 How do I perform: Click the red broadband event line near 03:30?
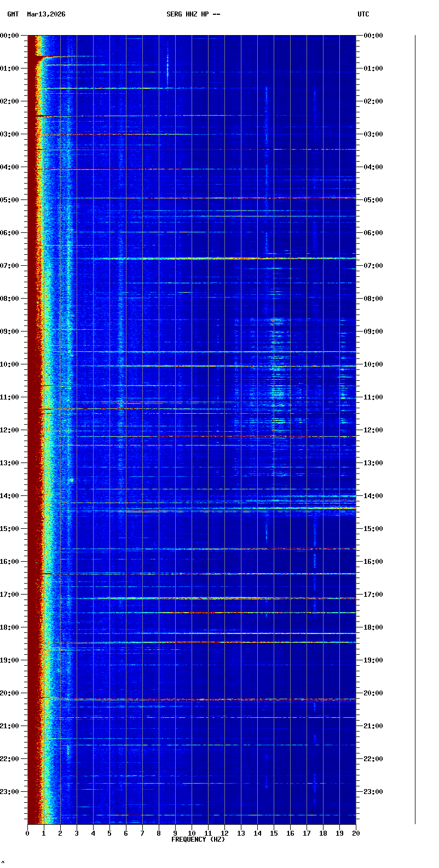click(x=197, y=149)
